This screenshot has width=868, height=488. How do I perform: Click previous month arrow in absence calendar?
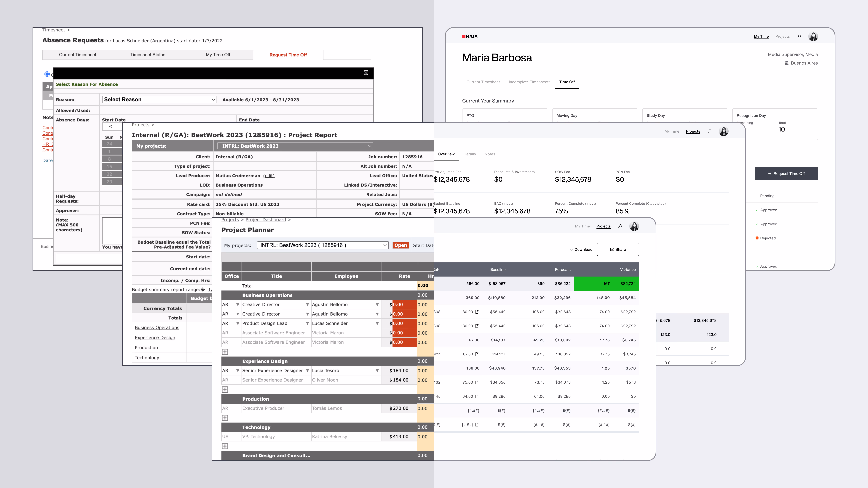(111, 126)
